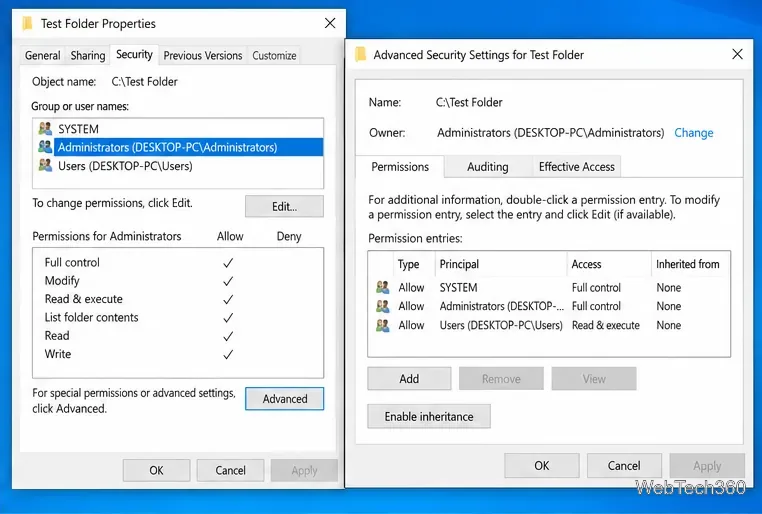
Task: Click the SYSTEM entry icon in Permission entries
Action: [383, 287]
